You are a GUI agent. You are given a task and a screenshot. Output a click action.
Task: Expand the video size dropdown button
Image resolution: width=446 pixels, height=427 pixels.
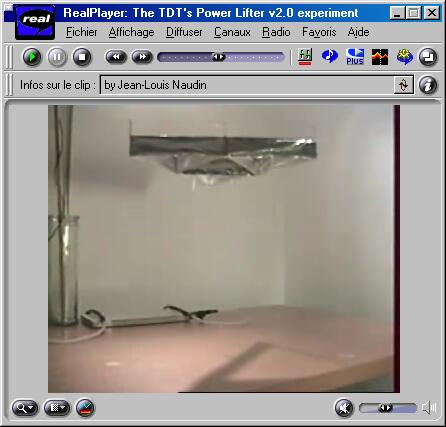[57, 408]
